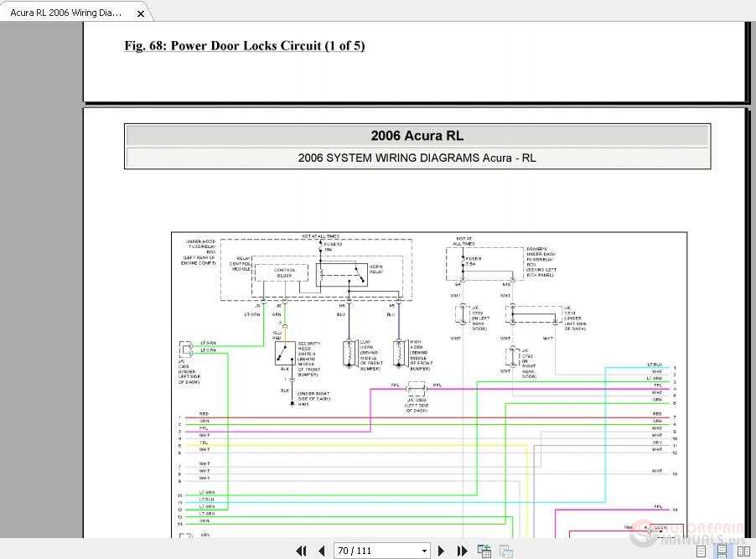Click the next view icon

pos(506,551)
